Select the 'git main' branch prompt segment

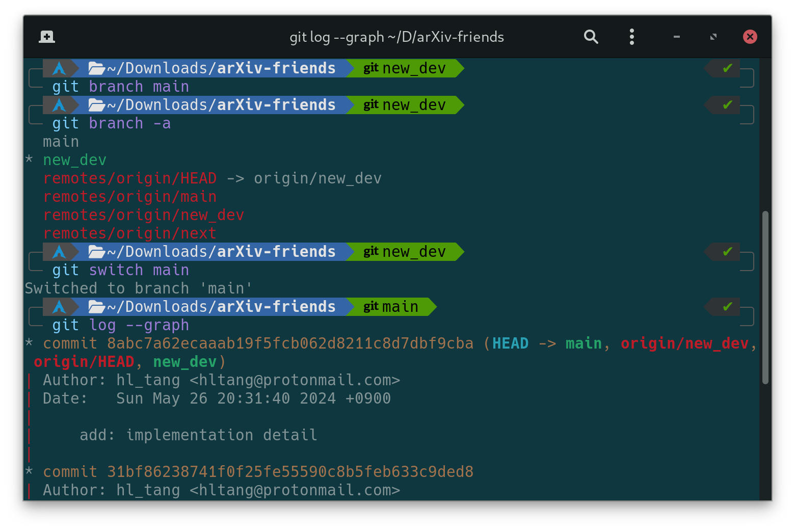pos(391,307)
